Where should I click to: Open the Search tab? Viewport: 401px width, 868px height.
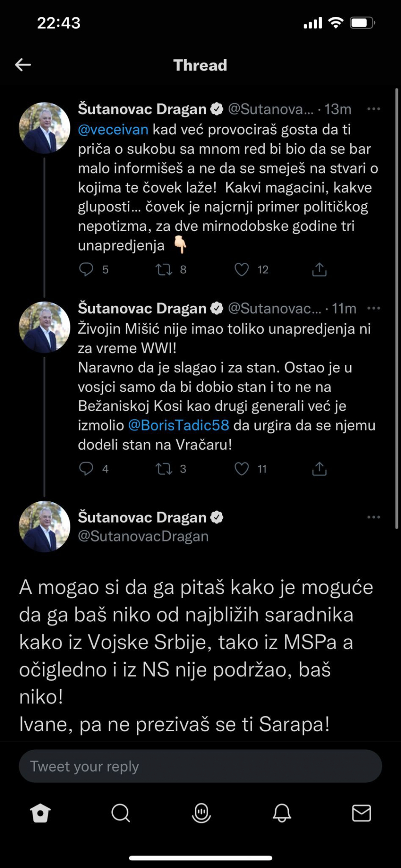[120, 813]
